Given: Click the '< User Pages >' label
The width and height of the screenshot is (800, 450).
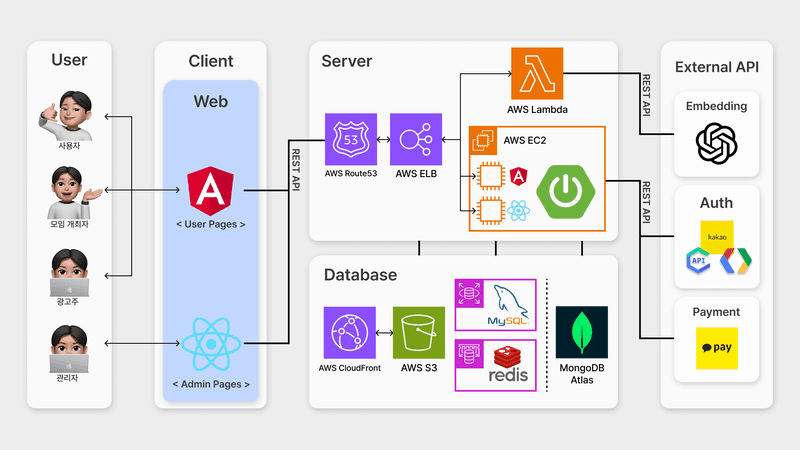Looking at the screenshot, I should click(211, 224).
